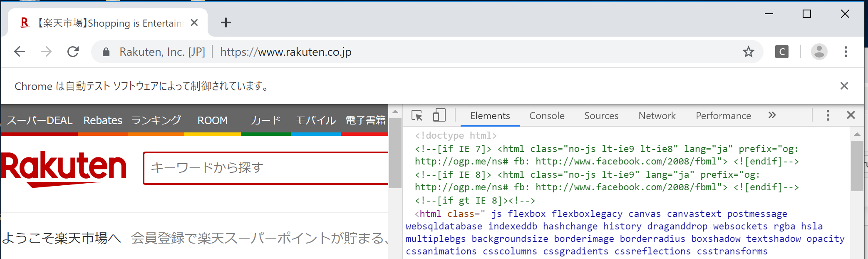Viewport: 868px width, 259px height.
Task: Go back to the previous page
Action: point(20,52)
